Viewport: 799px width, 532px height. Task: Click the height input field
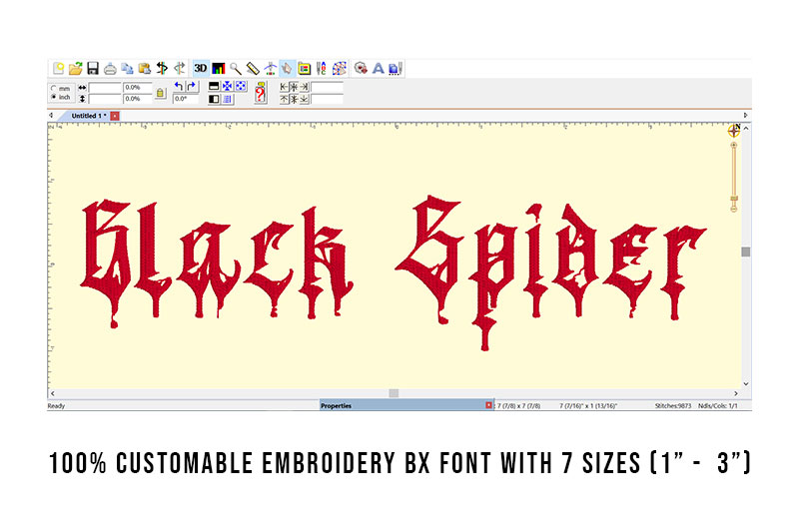(105, 99)
